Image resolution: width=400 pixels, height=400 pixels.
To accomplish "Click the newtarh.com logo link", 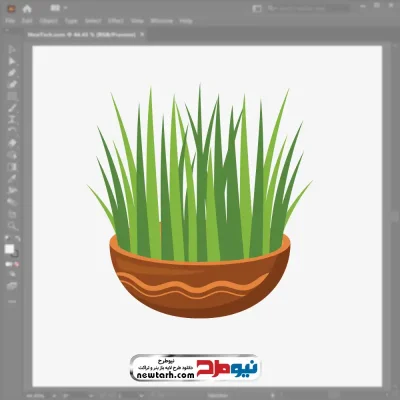I will pos(195,368).
